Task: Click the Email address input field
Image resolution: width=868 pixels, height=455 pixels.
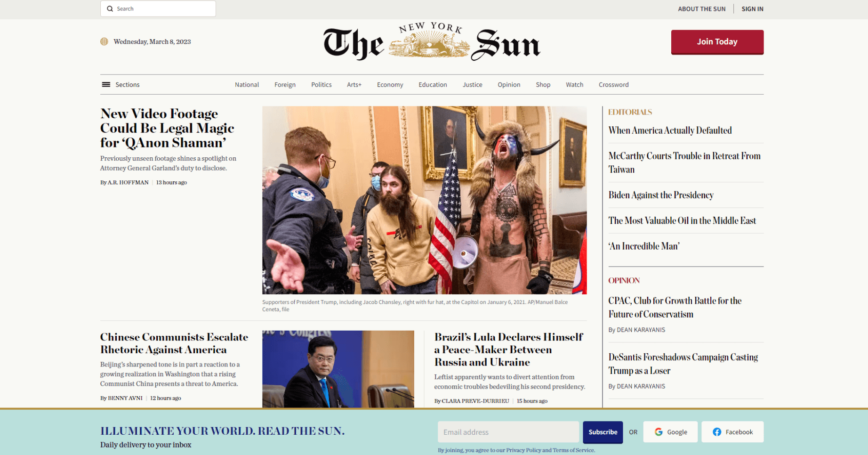Action: [508, 432]
